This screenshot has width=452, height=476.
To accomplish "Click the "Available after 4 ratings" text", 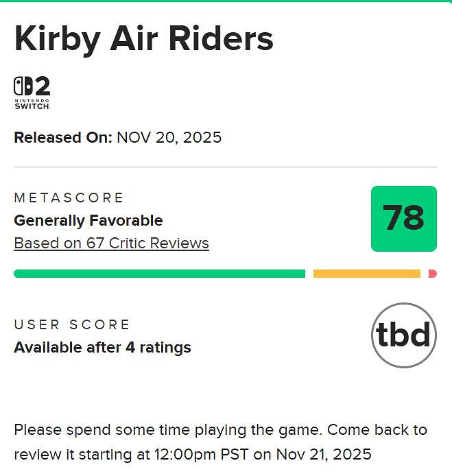I will click(102, 348).
